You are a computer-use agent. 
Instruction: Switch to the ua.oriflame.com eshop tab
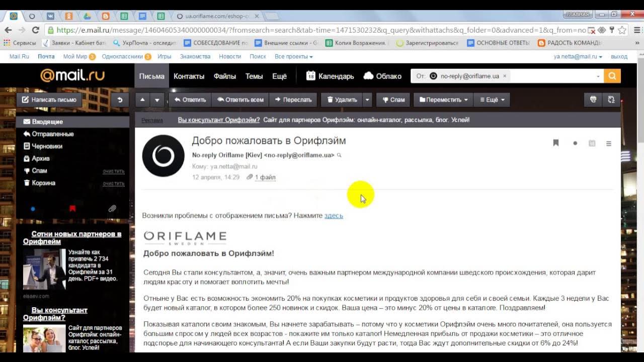click(x=216, y=16)
